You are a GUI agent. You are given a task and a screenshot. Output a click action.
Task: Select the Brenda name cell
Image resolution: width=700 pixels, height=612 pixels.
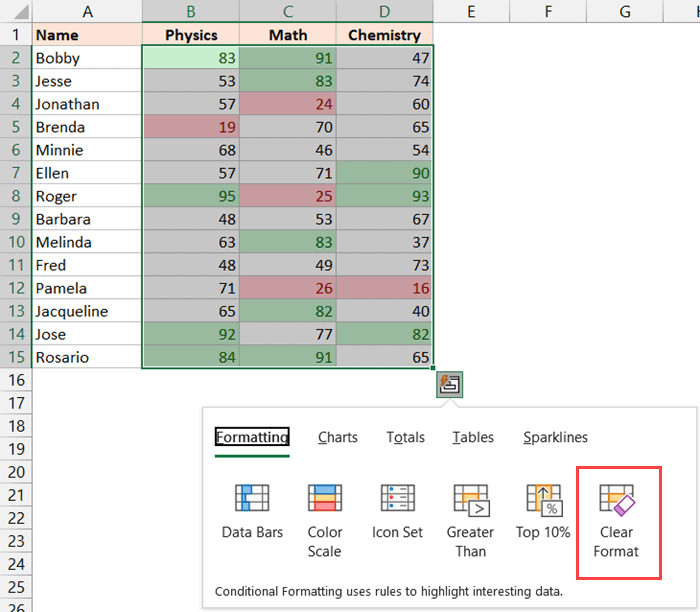pos(87,127)
